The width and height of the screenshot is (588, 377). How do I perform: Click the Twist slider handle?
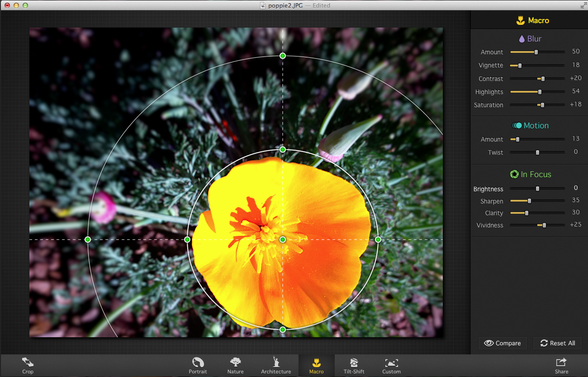point(537,152)
